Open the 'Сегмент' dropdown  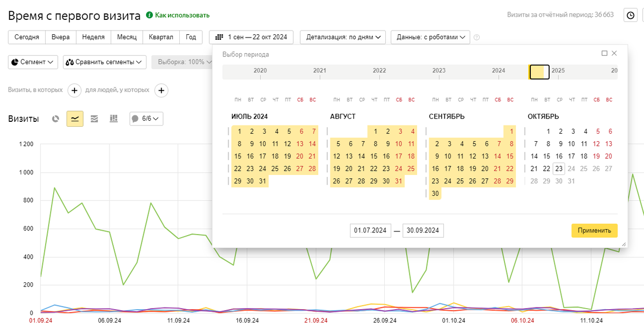[x=33, y=62]
